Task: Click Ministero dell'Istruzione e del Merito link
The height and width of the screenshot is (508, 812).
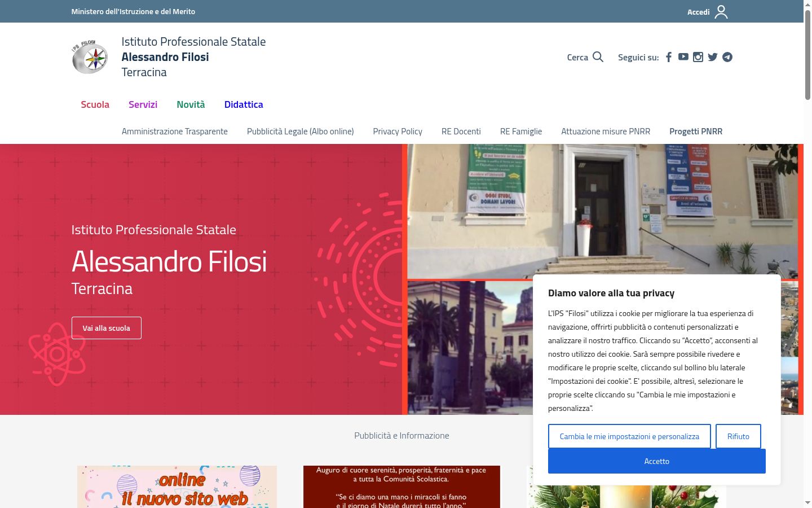Action: pyautogui.click(x=133, y=11)
